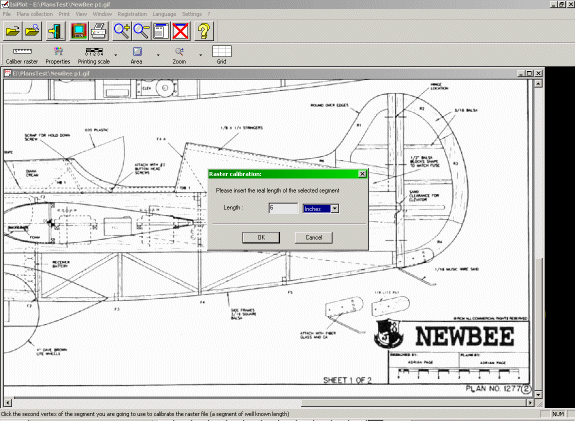575x421 pixels.
Task: Click the window layout icon
Action: 161,31
